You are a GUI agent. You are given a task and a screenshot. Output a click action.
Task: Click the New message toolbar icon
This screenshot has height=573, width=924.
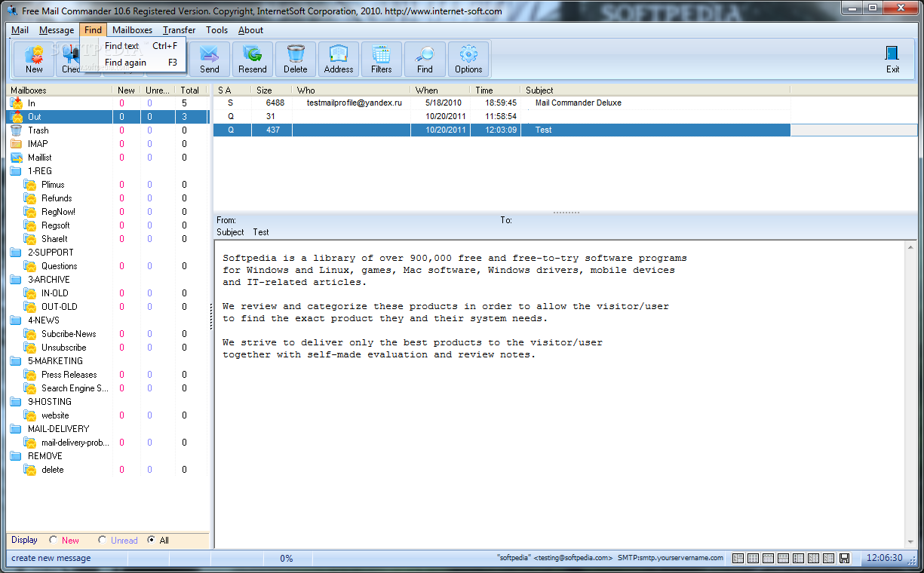click(34, 59)
